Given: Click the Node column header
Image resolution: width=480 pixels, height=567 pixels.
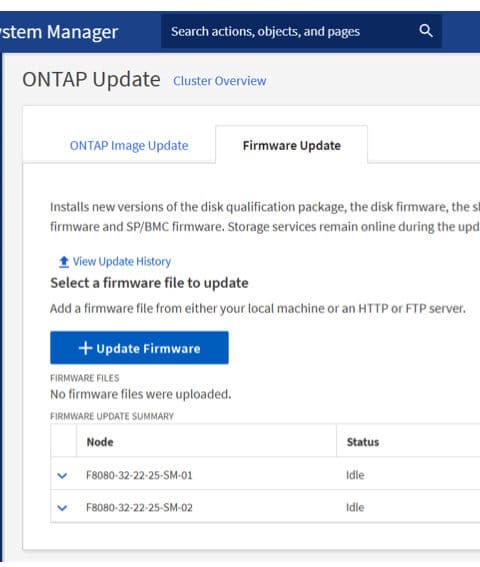Looking at the screenshot, I should [100, 442].
